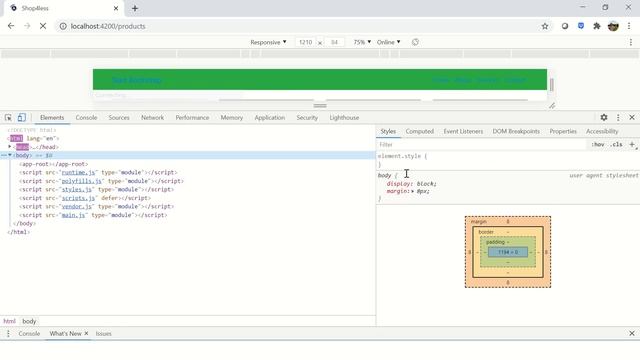Open the drawer Console tab

[29, 333]
